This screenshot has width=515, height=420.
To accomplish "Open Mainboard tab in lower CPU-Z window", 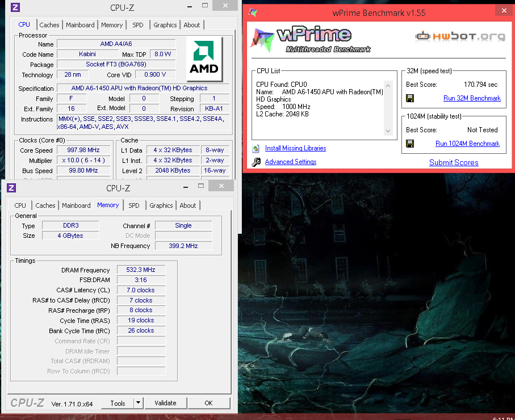I will click(x=76, y=205).
